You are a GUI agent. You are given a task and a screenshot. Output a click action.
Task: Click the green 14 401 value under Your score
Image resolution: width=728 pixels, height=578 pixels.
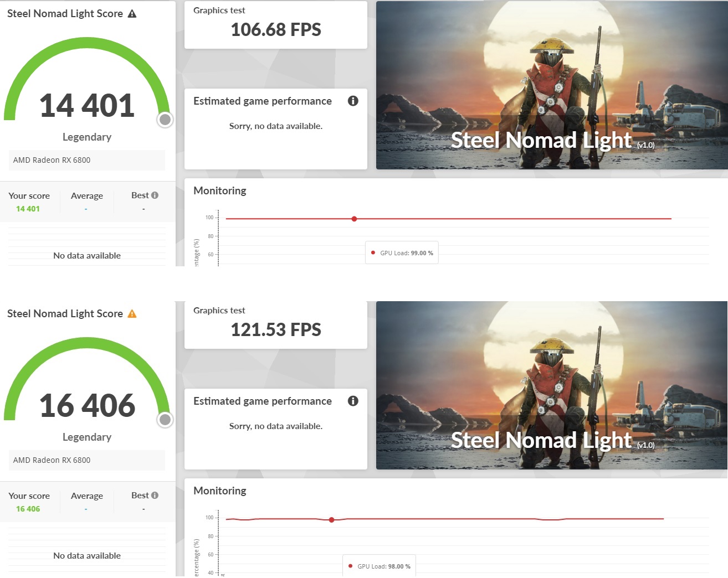[28, 209]
